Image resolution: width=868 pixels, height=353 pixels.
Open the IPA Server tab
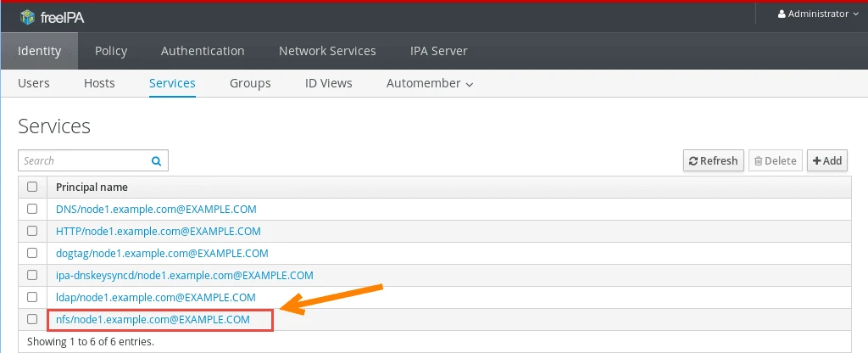point(438,51)
